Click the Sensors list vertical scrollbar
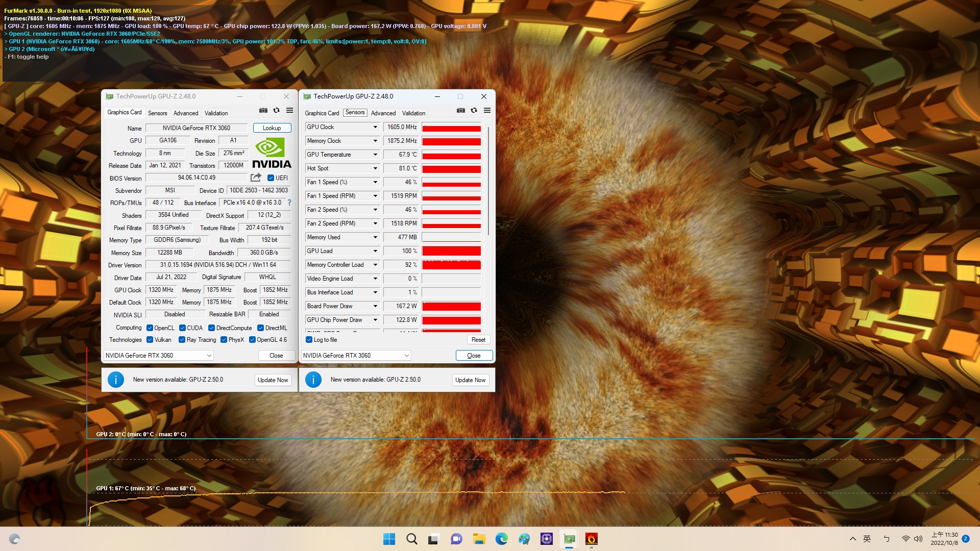 click(x=488, y=181)
